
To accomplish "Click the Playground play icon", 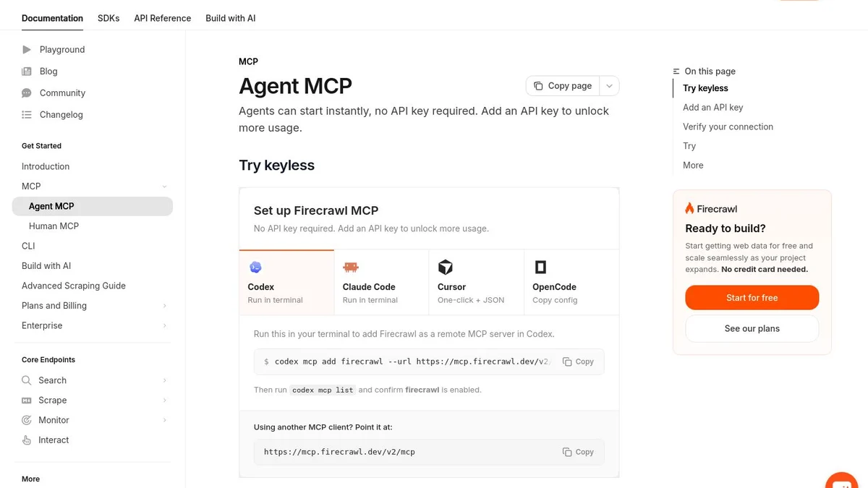I will (x=27, y=50).
